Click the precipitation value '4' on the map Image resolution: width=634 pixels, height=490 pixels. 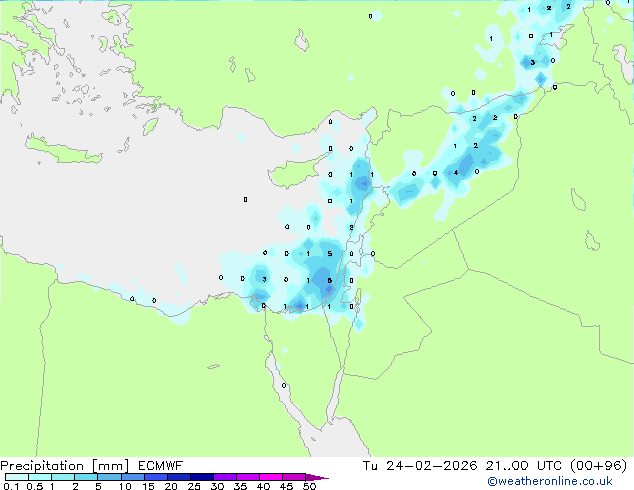click(456, 173)
